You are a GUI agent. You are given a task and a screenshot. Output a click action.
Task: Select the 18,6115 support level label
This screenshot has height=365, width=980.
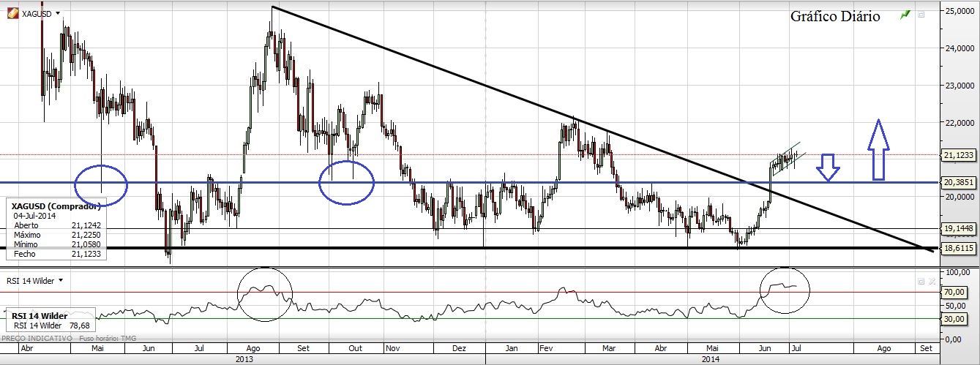tap(958, 249)
